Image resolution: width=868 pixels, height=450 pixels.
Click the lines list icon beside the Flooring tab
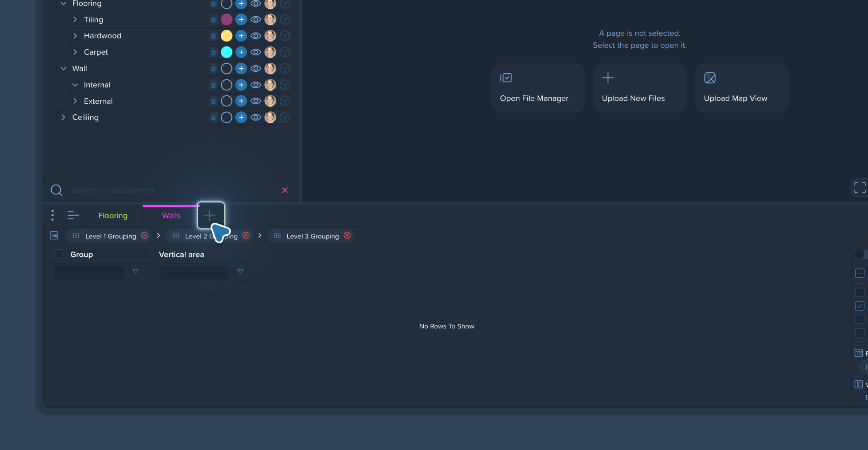point(73,215)
